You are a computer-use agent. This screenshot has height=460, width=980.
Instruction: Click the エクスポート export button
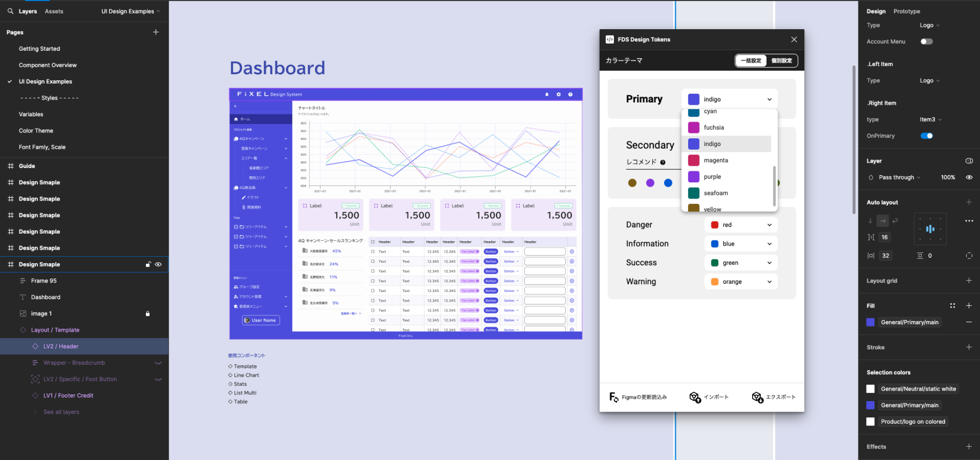pyautogui.click(x=772, y=397)
